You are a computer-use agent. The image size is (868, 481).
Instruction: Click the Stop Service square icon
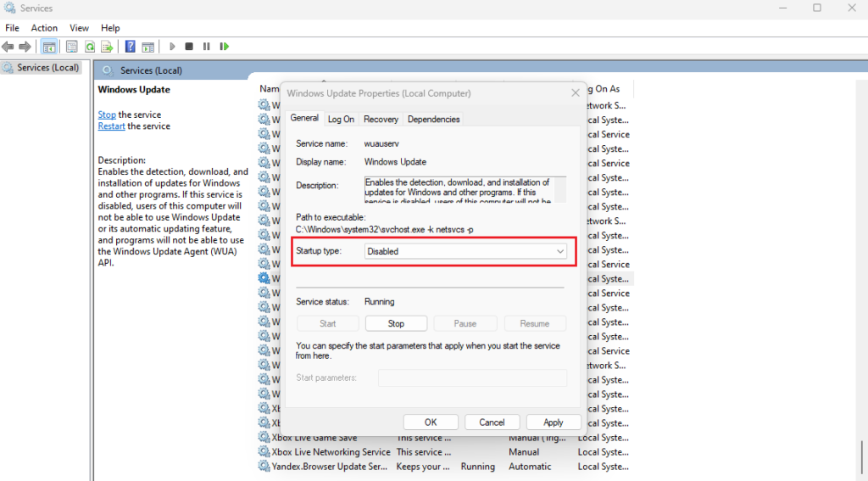click(189, 47)
